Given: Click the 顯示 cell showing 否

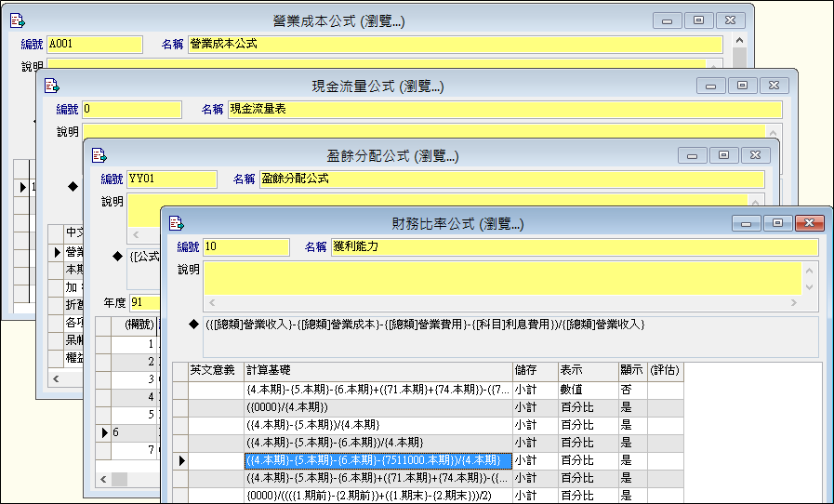Looking at the screenshot, I should click(x=632, y=389).
